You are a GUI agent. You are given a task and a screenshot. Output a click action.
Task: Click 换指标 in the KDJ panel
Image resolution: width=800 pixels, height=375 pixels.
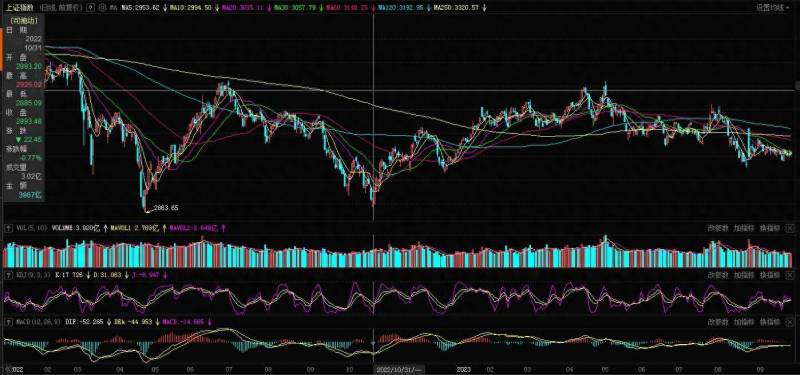[x=770, y=275]
